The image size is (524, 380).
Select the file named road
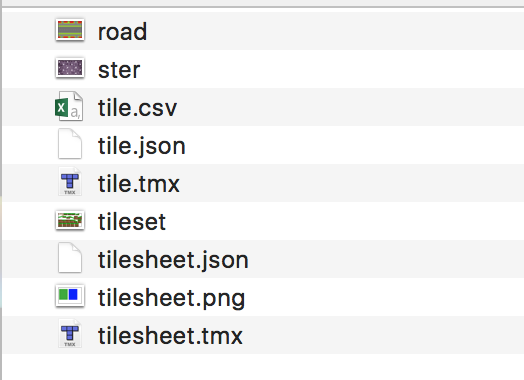tap(122, 32)
